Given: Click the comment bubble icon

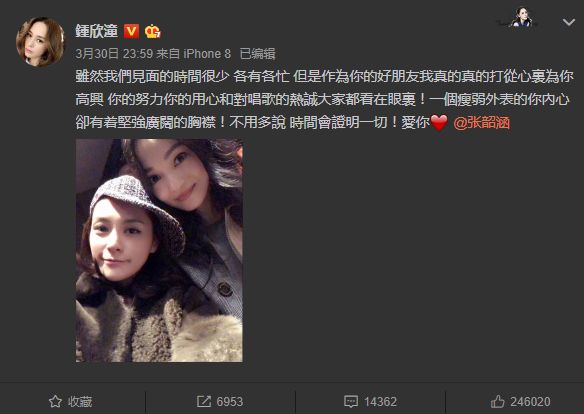Looking at the screenshot, I should click(351, 401).
